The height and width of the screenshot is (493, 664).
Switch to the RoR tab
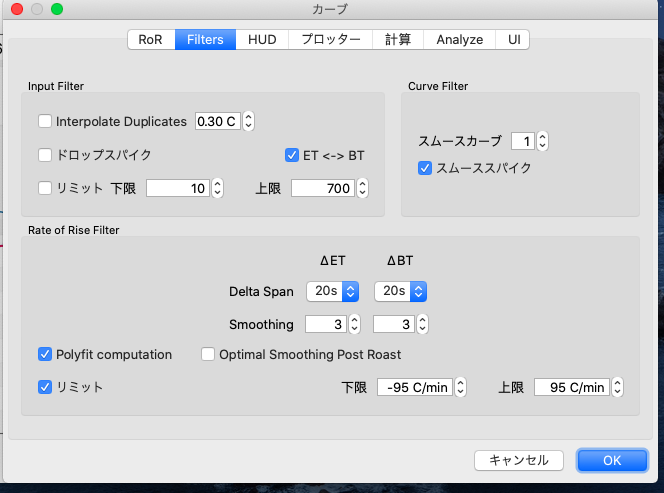(x=150, y=40)
